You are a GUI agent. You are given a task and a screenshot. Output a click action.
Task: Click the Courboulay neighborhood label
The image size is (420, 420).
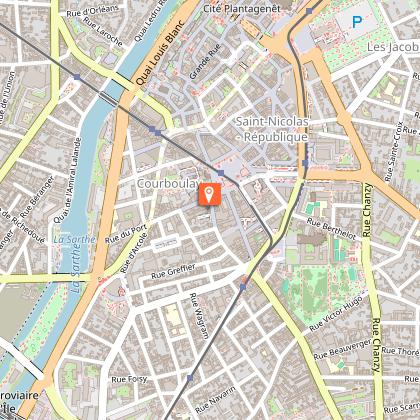tap(169, 184)
